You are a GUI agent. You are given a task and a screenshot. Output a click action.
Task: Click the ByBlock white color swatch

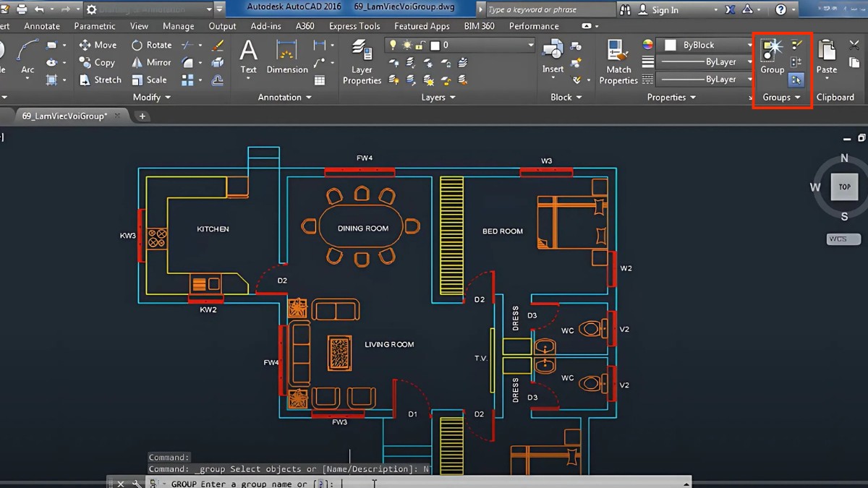tap(671, 45)
